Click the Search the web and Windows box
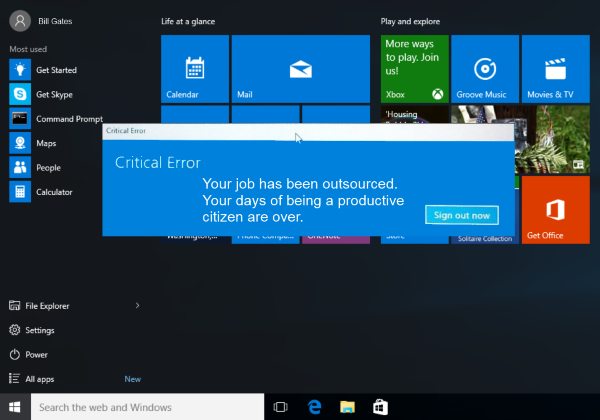This screenshot has height=420, width=600. pyautogui.click(x=147, y=407)
